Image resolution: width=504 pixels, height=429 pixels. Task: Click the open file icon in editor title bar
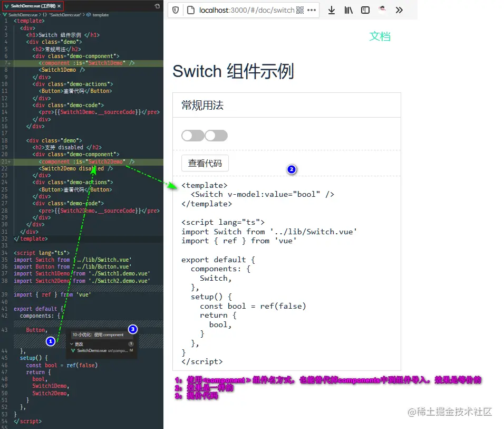coord(157,6)
